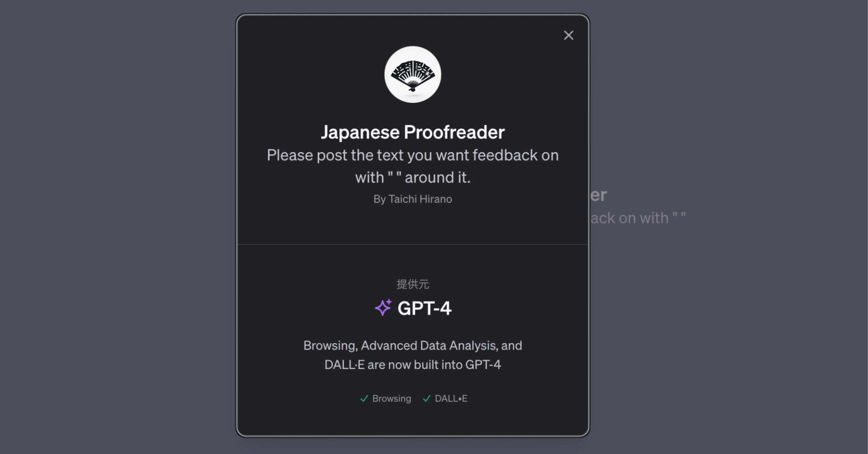
Task: Click the DALL•E green checkmark
Action: coord(426,398)
